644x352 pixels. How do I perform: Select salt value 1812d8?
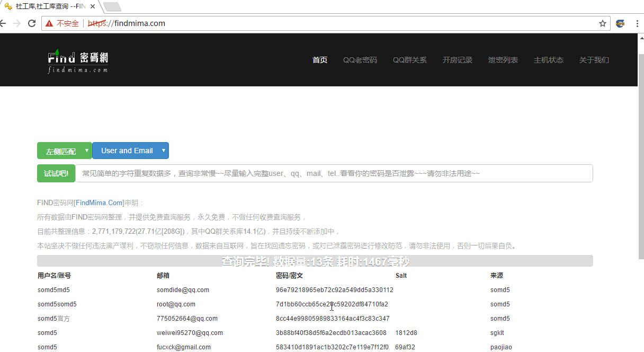[x=406, y=333]
